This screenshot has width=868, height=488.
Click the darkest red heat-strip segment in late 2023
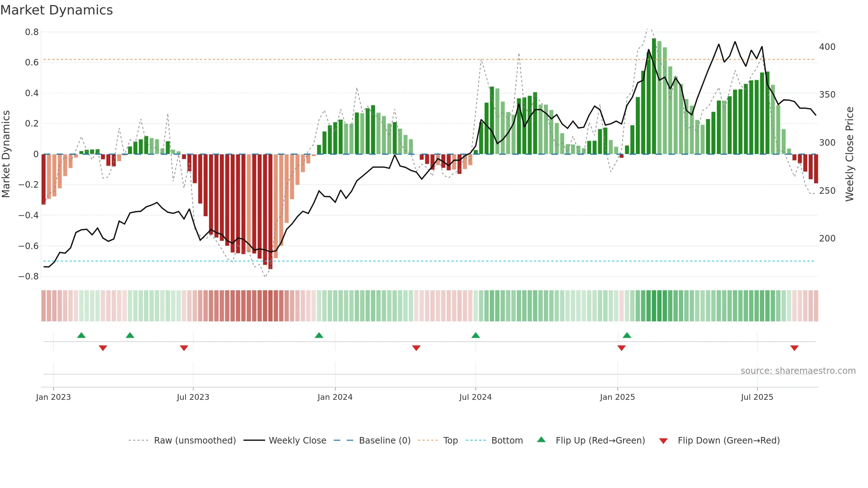(271, 306)
